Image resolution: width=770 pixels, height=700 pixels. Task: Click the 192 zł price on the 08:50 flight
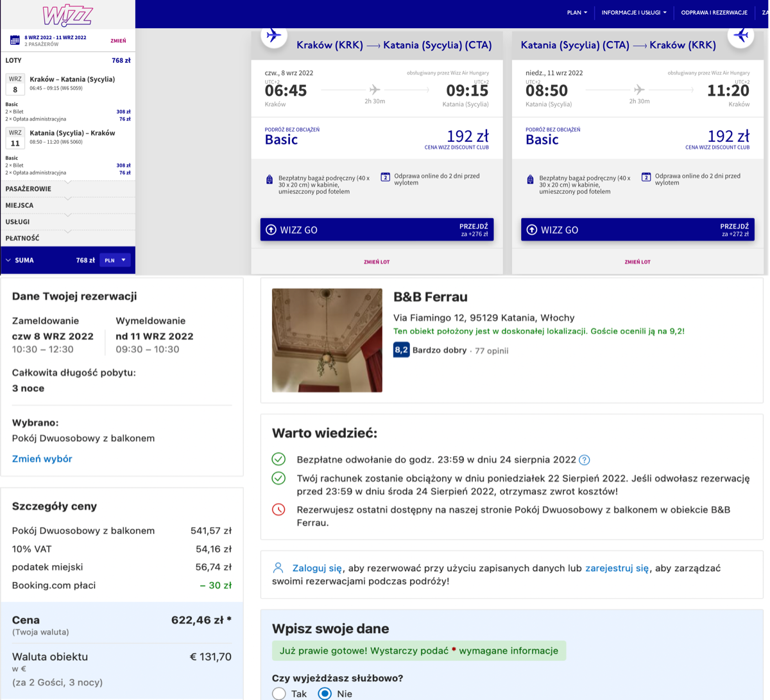click(728, 136)
